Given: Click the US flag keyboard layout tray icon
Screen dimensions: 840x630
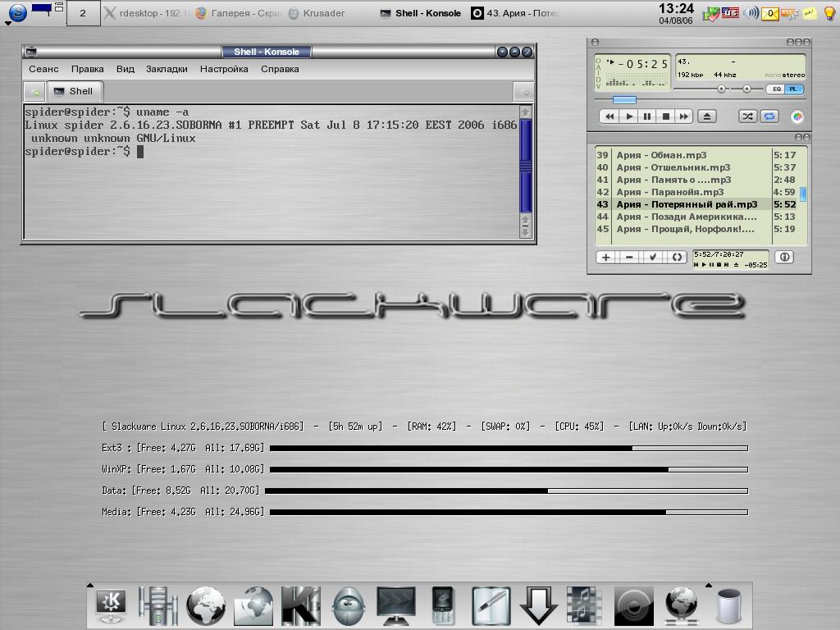Looking at the screenshot, I should coord(730,12).
